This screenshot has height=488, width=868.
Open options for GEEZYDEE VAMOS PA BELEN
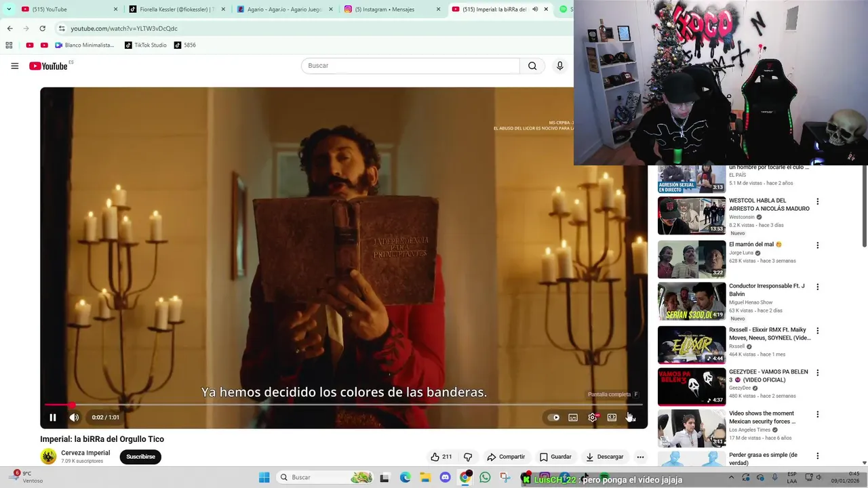pyautogui.click(x=818, y=373)
